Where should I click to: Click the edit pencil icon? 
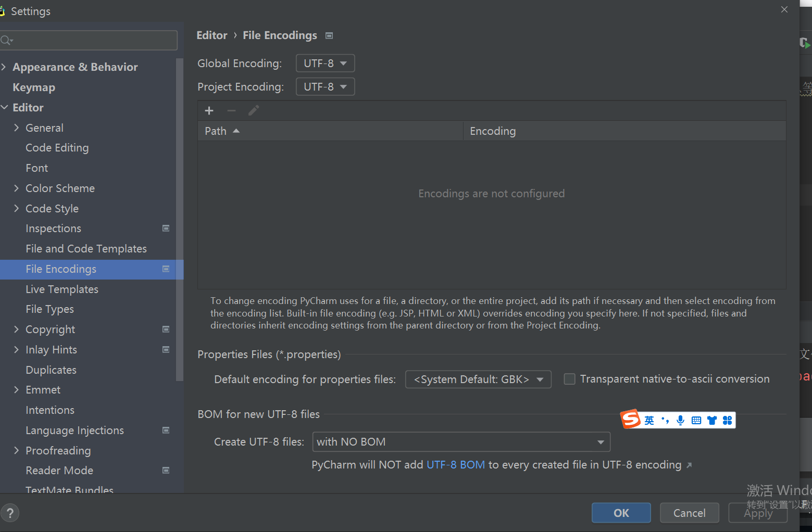pos(254,110)
